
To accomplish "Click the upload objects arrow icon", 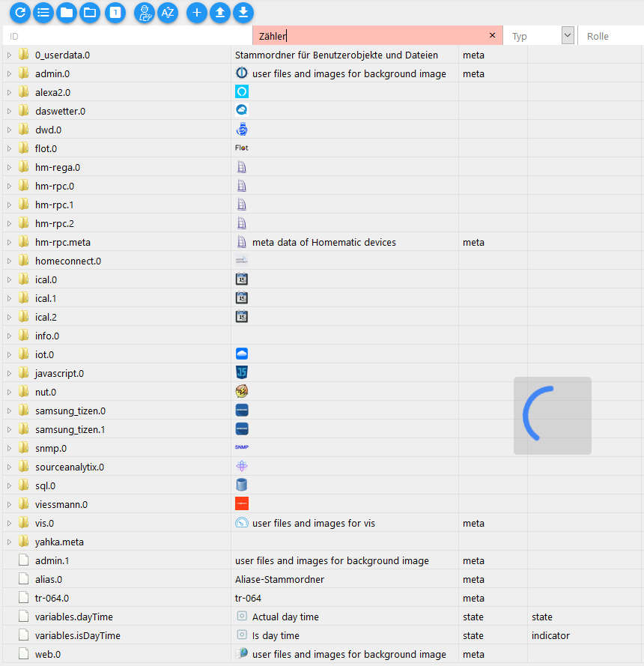I will point(220,12).
